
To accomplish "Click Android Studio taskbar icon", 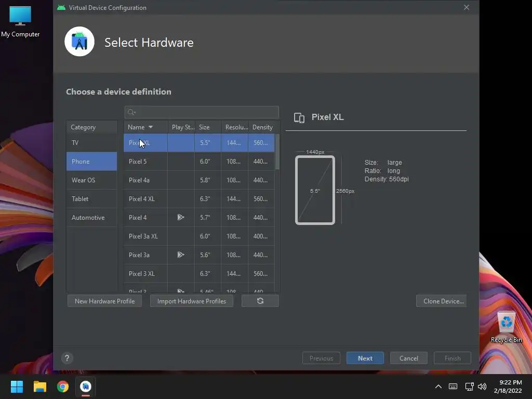I will [86, 387].
